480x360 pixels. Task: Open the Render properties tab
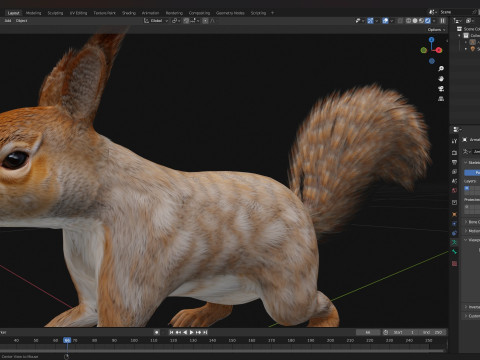pyautogui.click(x=454, y=152)
